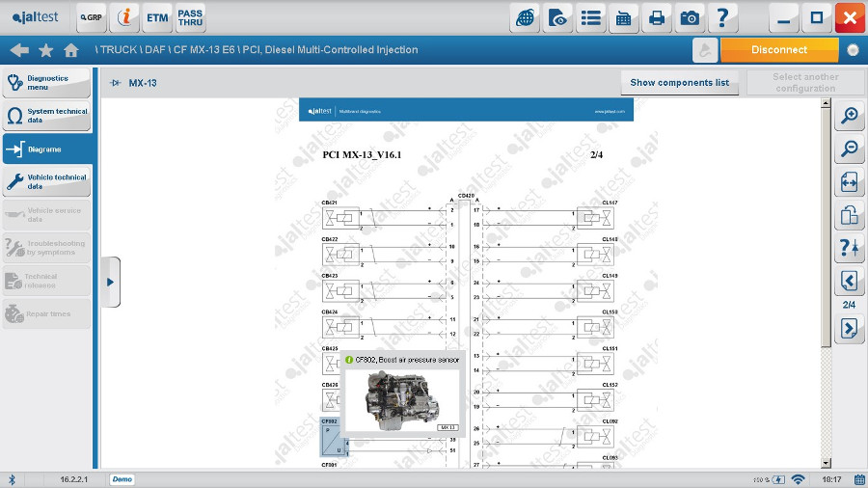Click the Bluetooth status icon
868x488 pixels.
(x=12, y=479)
